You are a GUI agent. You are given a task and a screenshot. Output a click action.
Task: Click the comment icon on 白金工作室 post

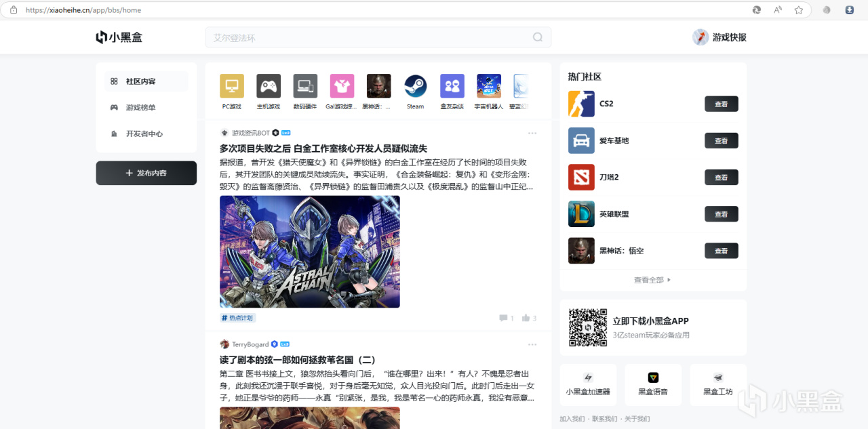[x=503, y=318]
